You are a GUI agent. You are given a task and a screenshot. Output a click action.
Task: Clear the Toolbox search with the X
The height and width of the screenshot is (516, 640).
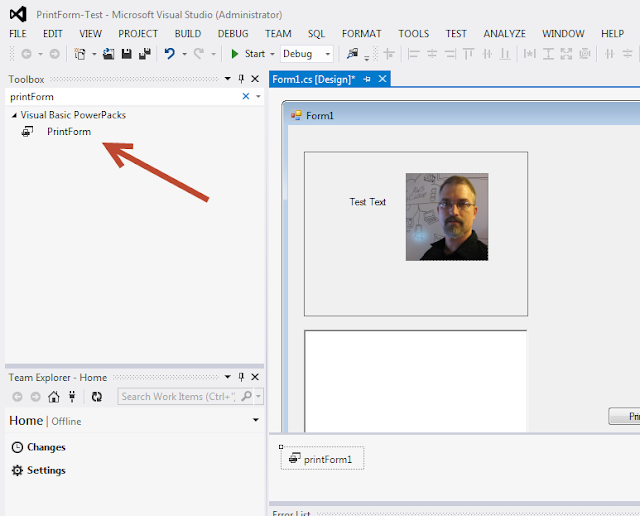pyautogui.click(x=246, y=96)
